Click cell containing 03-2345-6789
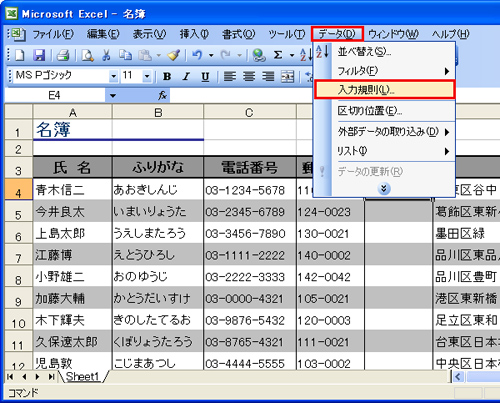Image resolution: width=500 pixels, height=403 pixels. 250,211
